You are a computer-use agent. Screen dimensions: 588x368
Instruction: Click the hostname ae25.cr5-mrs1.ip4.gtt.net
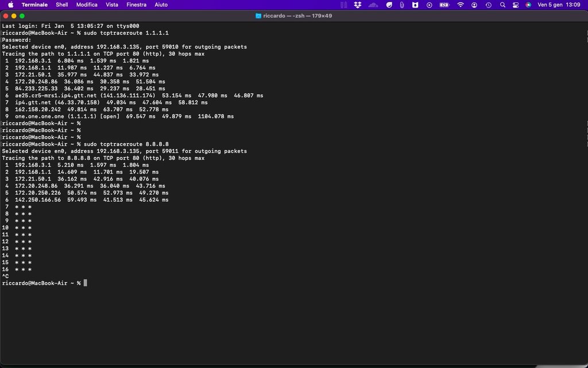pyautogui.click(x=56, y=95)
